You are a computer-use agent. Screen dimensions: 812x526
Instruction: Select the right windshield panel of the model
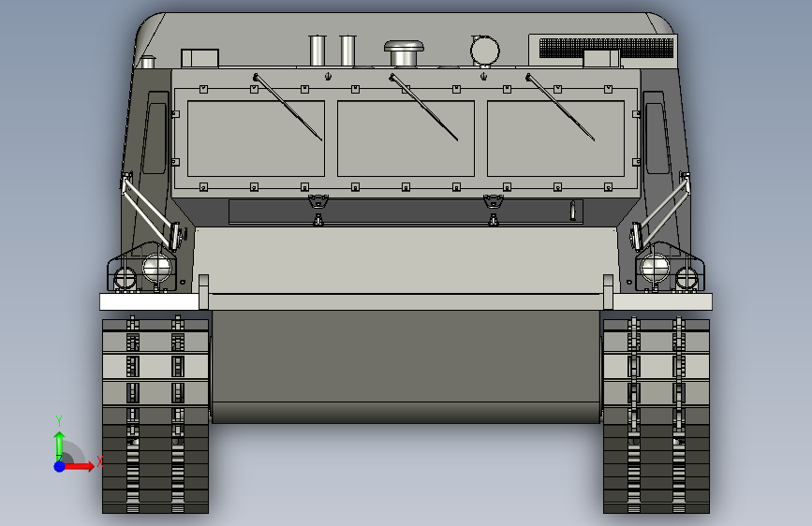coord(555,139)
